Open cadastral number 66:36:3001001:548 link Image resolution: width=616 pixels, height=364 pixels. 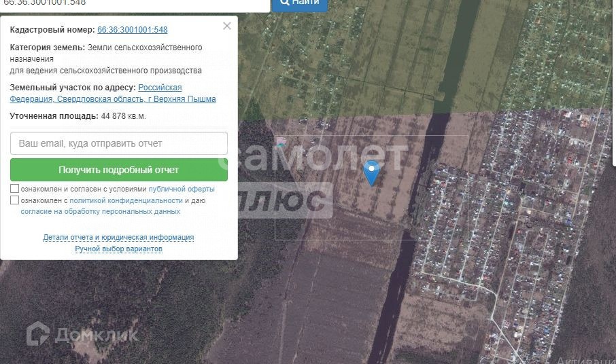point(133,30)
